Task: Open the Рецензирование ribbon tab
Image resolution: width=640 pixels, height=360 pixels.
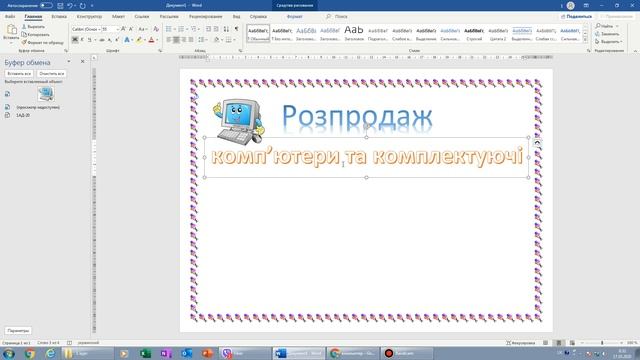Action: click(x=205, y=16)
